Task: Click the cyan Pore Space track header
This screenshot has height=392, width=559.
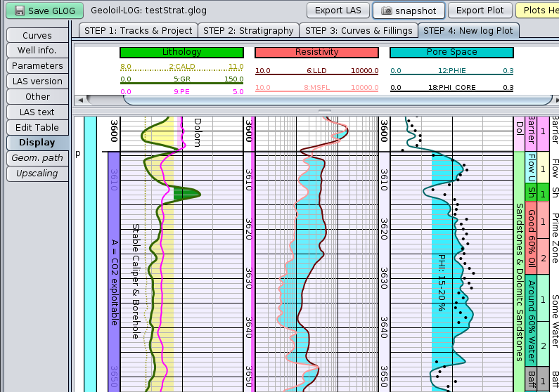Action: pyautogui.click(x=451, y=53)
